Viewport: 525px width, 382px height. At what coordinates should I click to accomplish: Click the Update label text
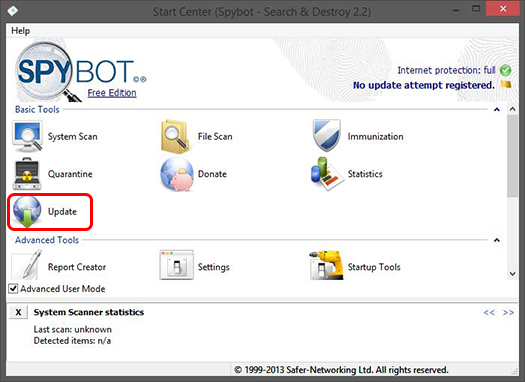[x=62, y=212]
